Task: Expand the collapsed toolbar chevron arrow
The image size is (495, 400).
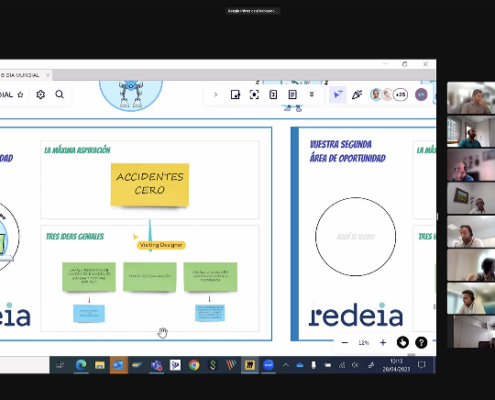Action: pos(216,95)
